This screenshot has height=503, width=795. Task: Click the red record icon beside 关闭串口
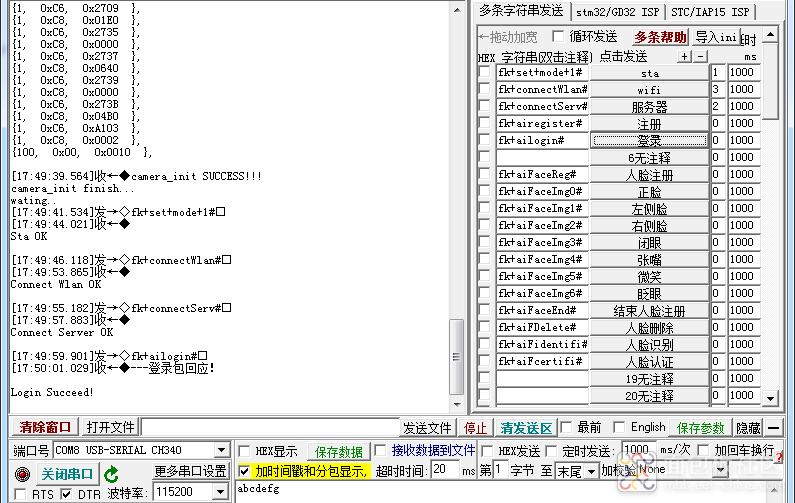coord(22,474)
